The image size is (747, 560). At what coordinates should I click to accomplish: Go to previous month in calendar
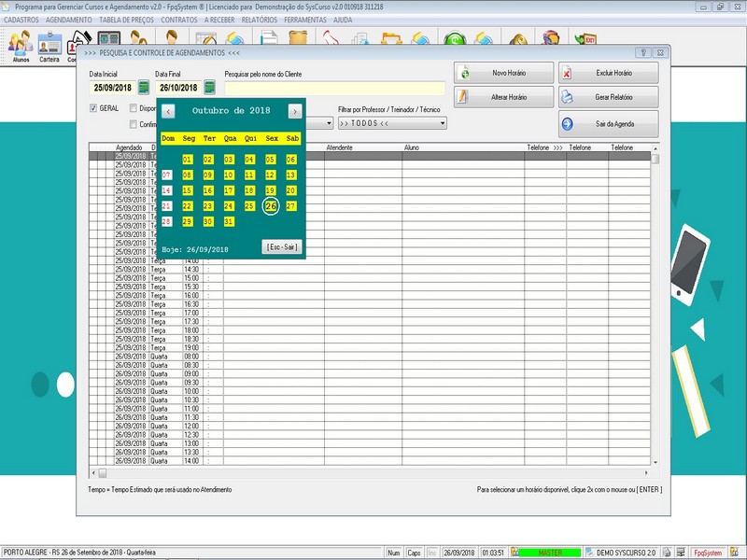(168, 111)
